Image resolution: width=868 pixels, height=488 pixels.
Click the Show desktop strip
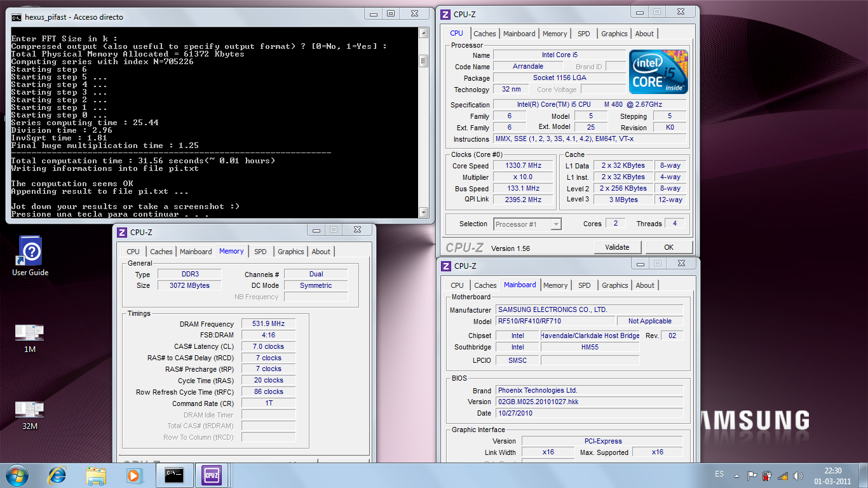[x=863, y=475]
